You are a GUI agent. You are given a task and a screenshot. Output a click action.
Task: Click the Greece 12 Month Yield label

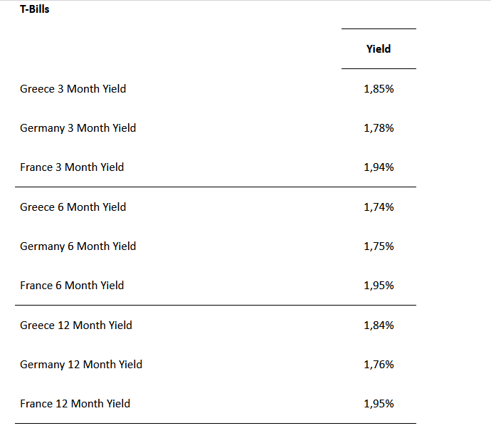point(76,325)
